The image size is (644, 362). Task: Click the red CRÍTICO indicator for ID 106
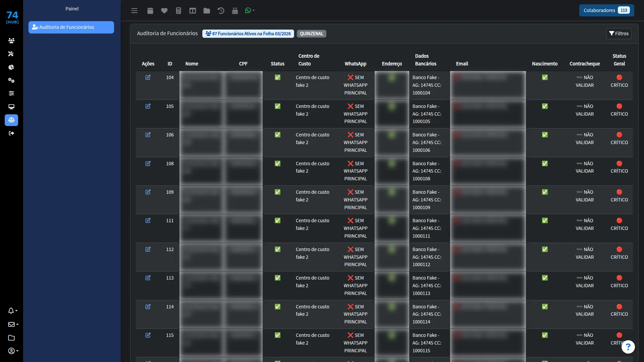click(x=619, y=138)
